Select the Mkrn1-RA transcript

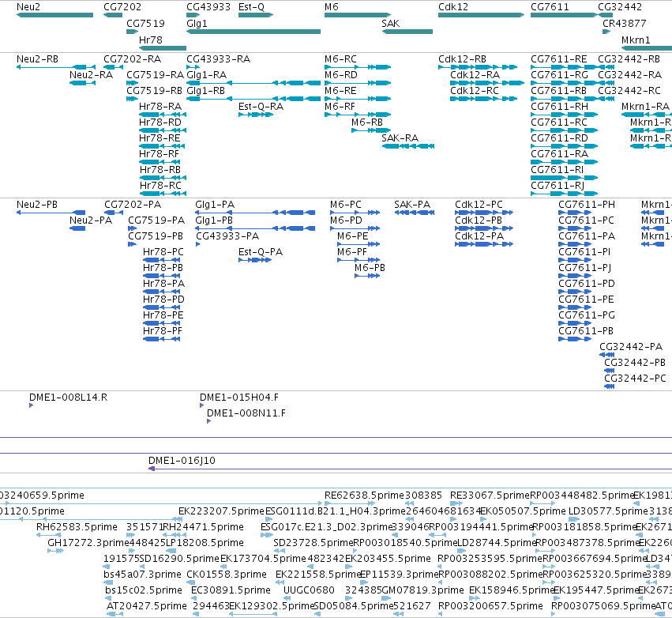point(647,115)
